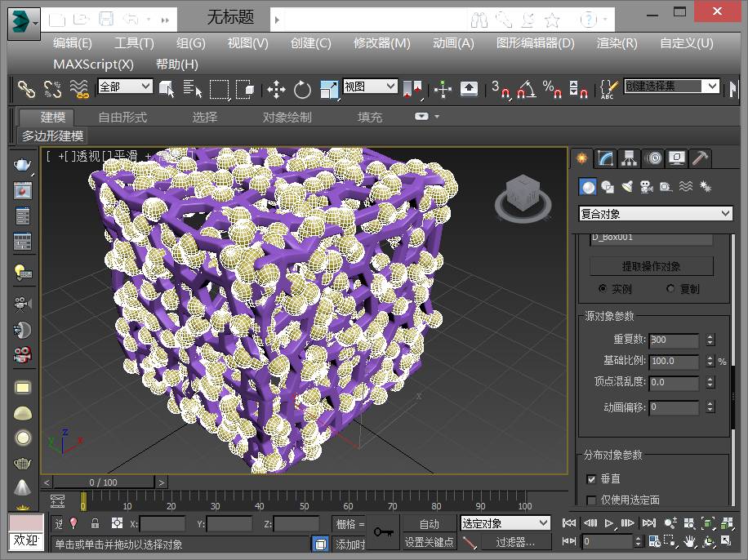Select the Move tool

point(276,89)
